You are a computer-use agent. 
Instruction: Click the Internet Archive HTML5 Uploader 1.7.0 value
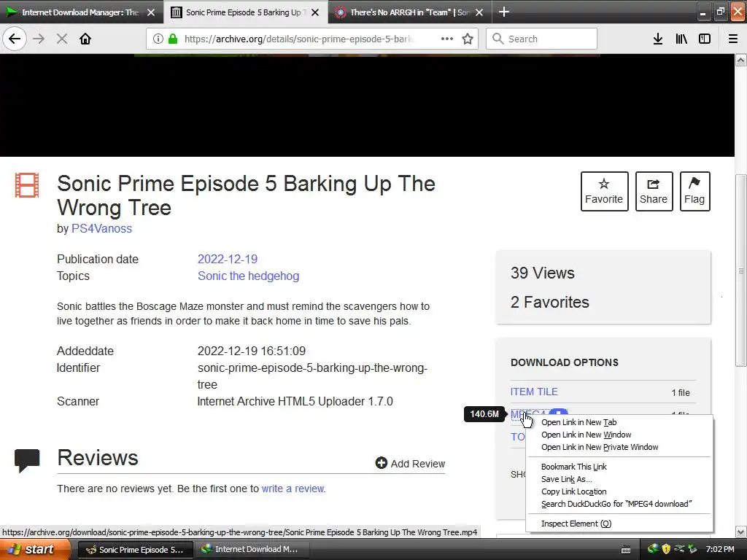click(295, 402)
